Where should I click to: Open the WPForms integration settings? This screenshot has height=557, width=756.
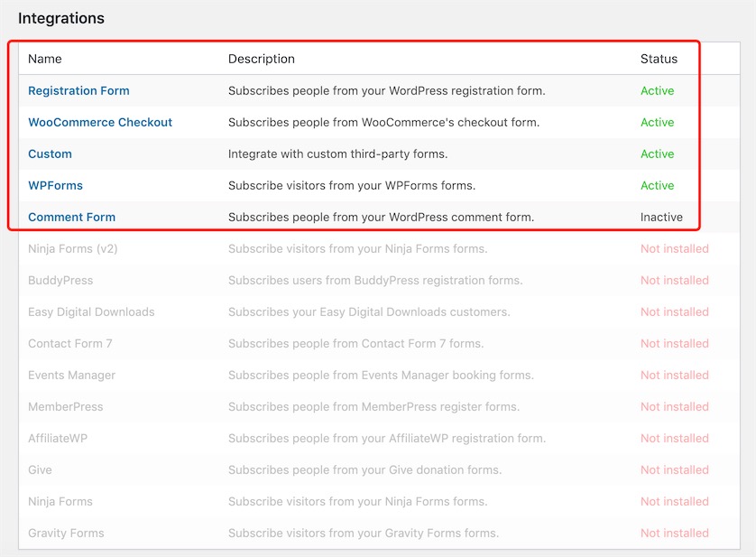tap(55, 186)
